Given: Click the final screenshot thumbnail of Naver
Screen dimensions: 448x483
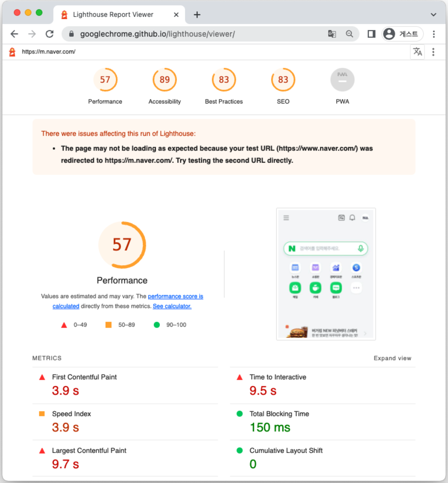Looking at the screenshot, I should coord(326,274).
